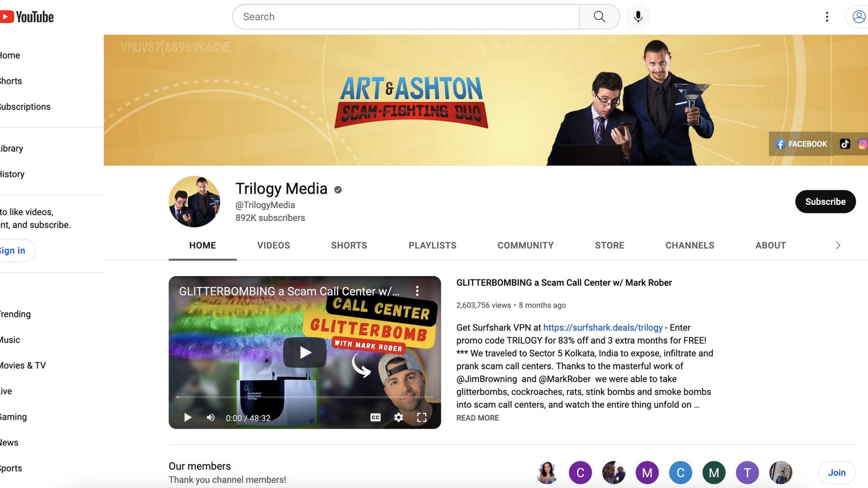Click the Join membership button
Screen dimensions: 868x488
click(x=837, y=473)
